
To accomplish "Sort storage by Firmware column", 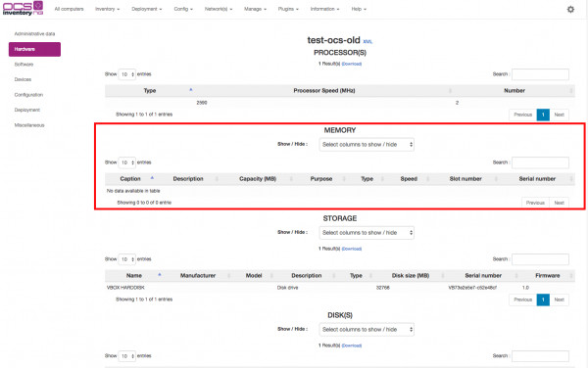I will tap(548, 276).
